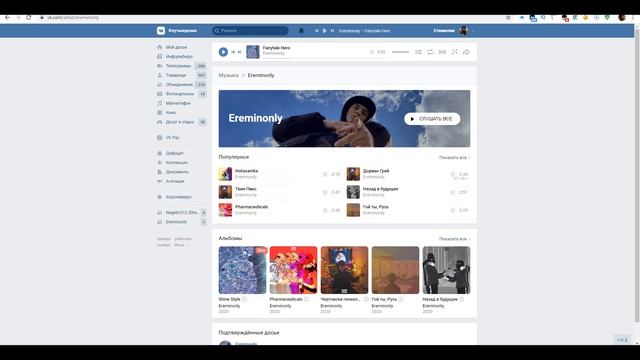Viewport: 640px width, 360px height.
Task: Skip to next track in the player panel
Action: 240,52
